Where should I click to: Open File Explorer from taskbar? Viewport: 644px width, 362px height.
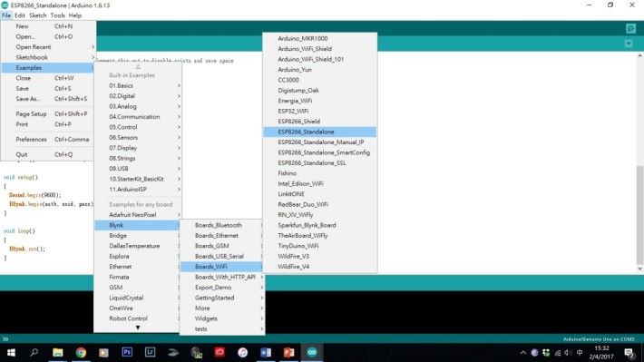click(x=58, y=353)
